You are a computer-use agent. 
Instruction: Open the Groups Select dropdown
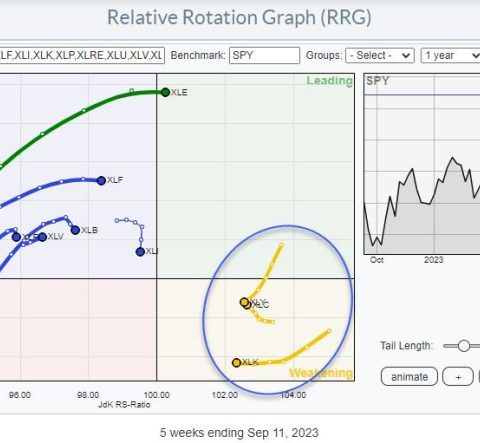(380, 55)
